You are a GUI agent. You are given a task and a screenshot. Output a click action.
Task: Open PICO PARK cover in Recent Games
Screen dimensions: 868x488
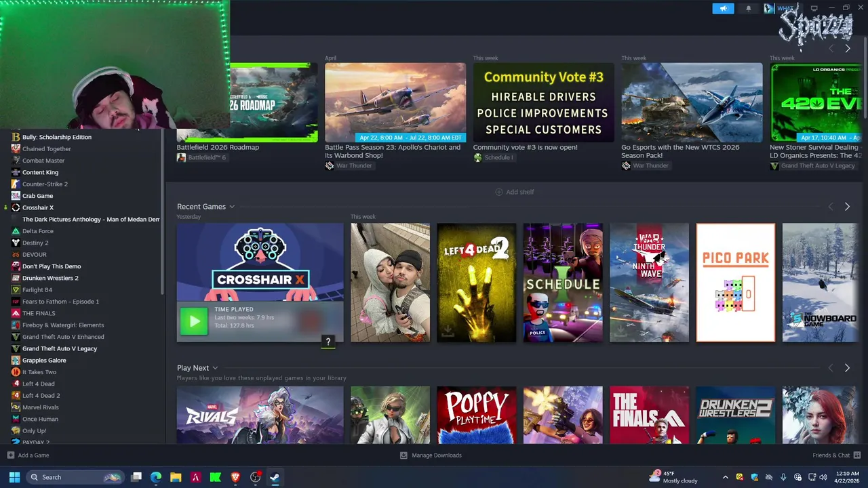[x=736, y=283]
